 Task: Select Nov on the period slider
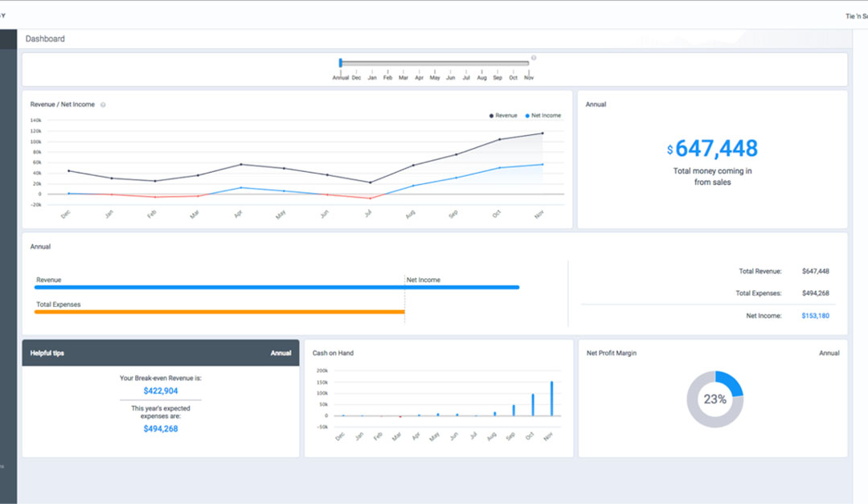529,78
